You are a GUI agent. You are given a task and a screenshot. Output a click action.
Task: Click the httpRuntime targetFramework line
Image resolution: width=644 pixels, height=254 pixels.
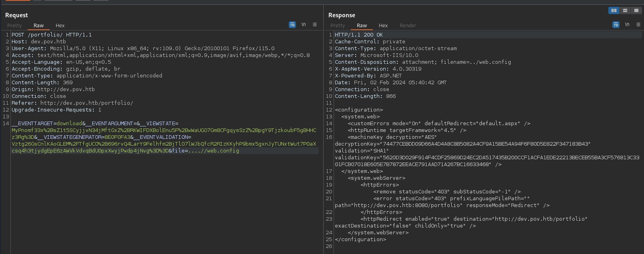[x=407, y=130]
